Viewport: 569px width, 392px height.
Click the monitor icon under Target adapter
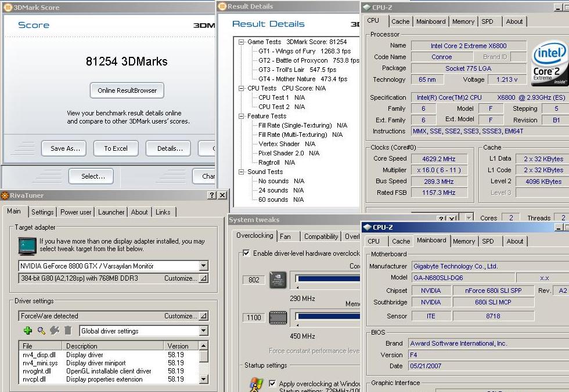pos(28,246)
